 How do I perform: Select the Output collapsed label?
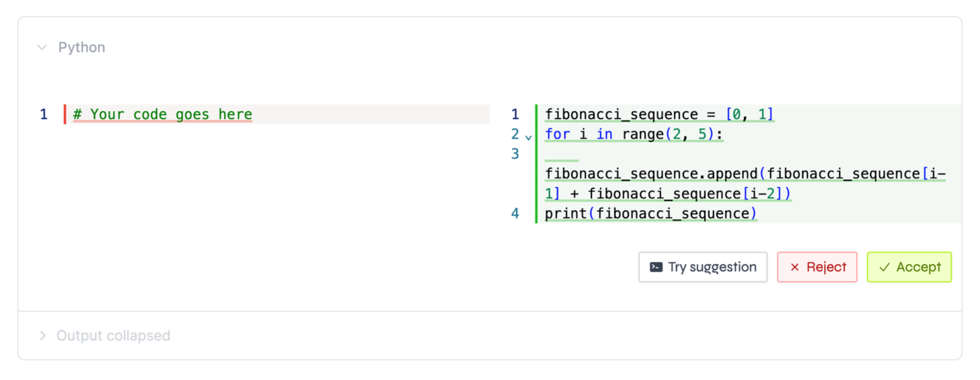coord(113,335)
